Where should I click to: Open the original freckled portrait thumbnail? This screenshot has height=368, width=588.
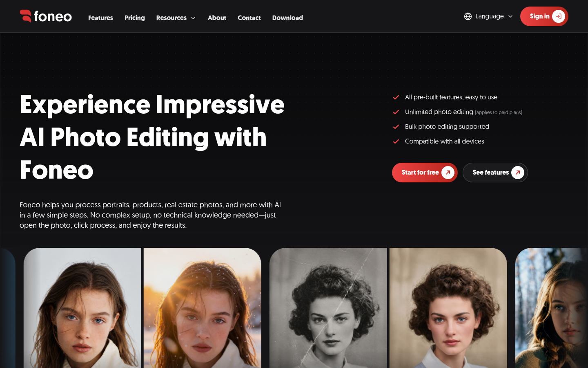(82, 308)
